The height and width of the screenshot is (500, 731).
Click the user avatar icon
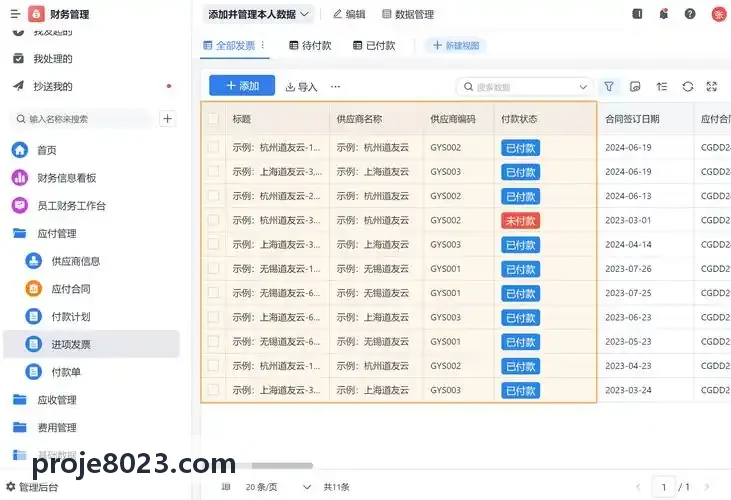pyautogui.click(x=718, y=14)
